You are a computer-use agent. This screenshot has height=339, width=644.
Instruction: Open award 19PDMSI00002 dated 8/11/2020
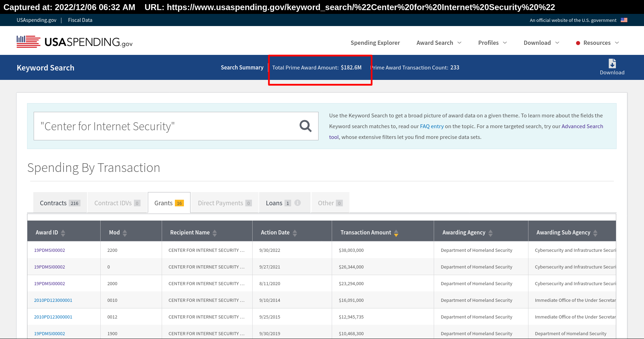[49, 283]
